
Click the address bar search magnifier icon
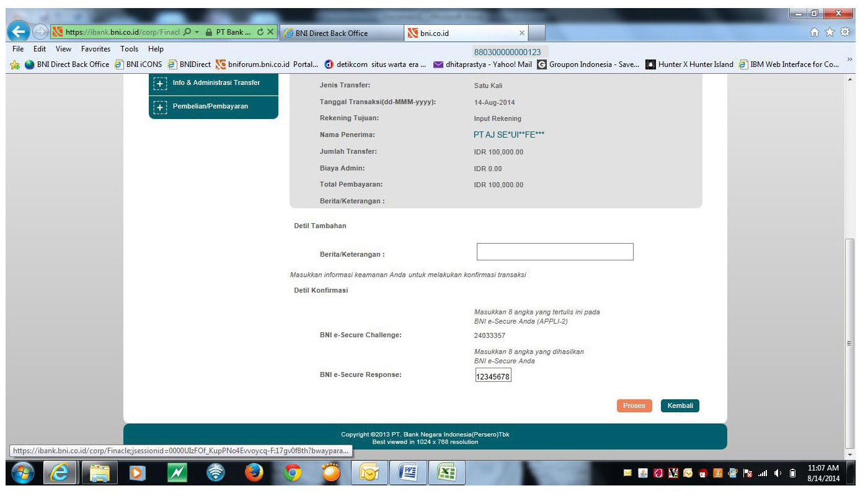(x=188, y=32)
